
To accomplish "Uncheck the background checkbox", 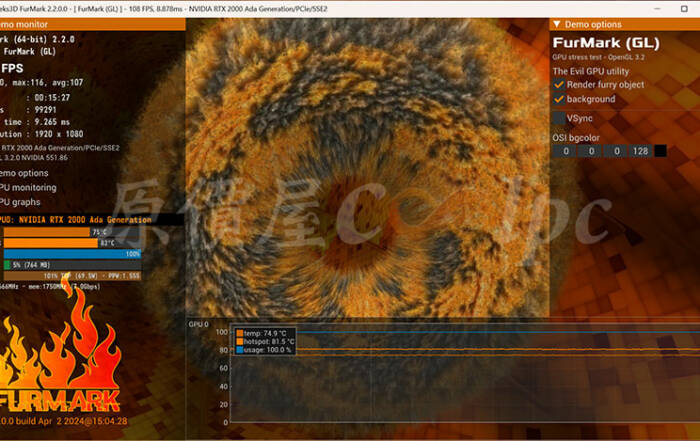I will 559,99.
